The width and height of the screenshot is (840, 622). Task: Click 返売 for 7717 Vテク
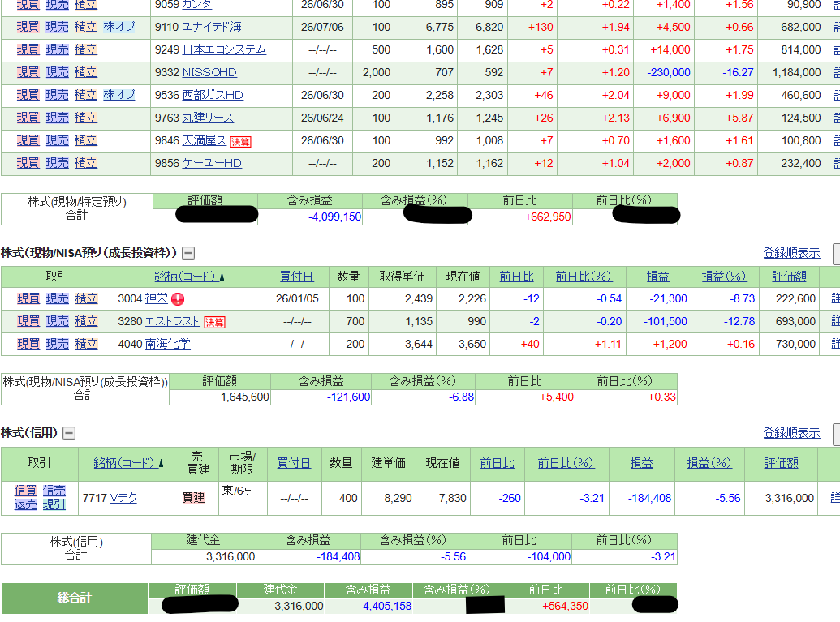click(25, 504)
